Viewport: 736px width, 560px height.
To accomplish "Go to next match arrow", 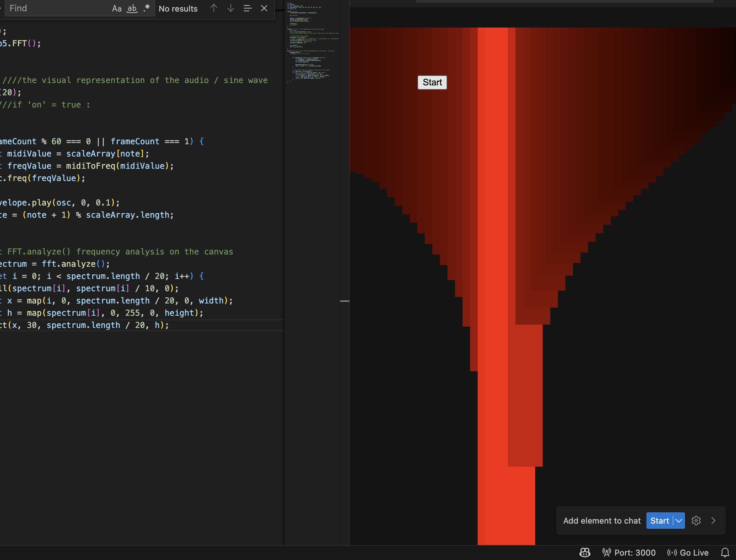I will [x=230, y=8].
